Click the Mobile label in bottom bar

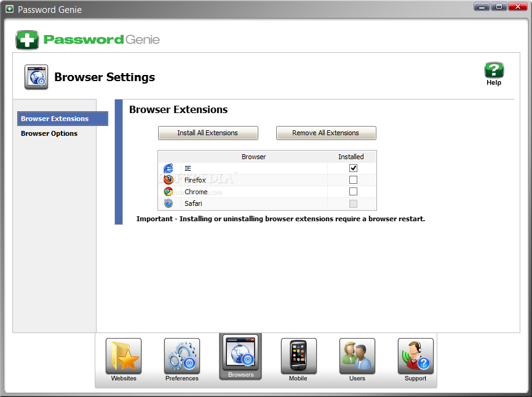(x=298, y=379)
